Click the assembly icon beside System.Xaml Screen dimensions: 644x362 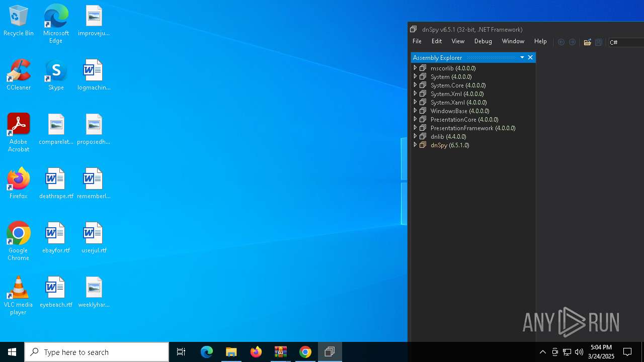tap(423, 102)
